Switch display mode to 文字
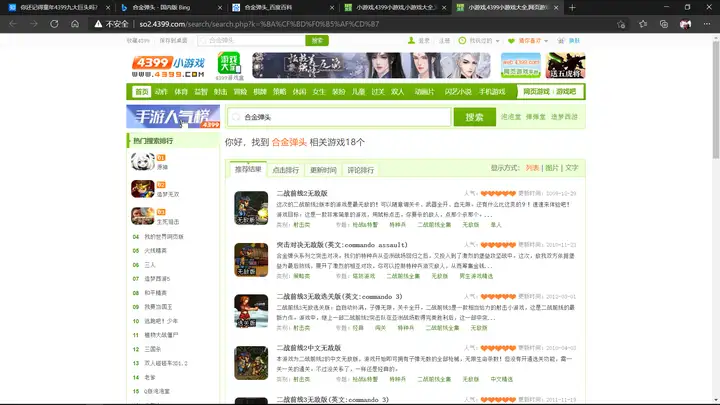The width and height of the screenshot is (720, 405). coord(572,168)
